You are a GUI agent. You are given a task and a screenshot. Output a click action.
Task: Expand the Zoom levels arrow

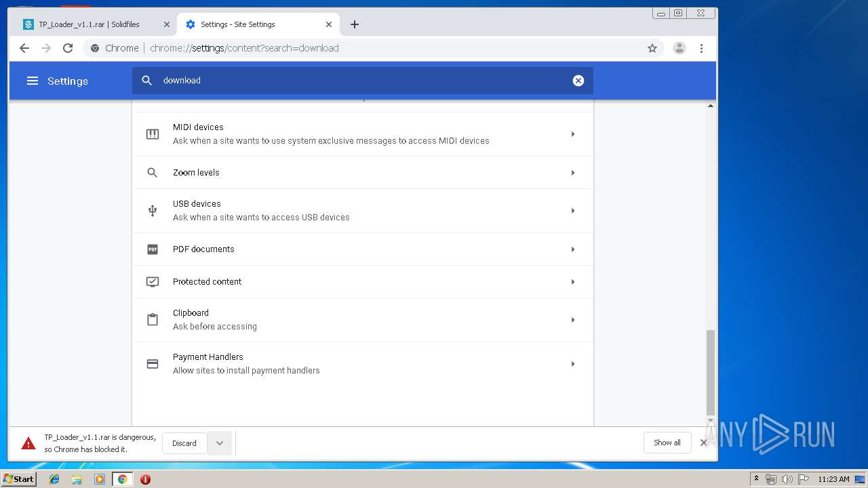pyautogui.click(x=573, y=173)
